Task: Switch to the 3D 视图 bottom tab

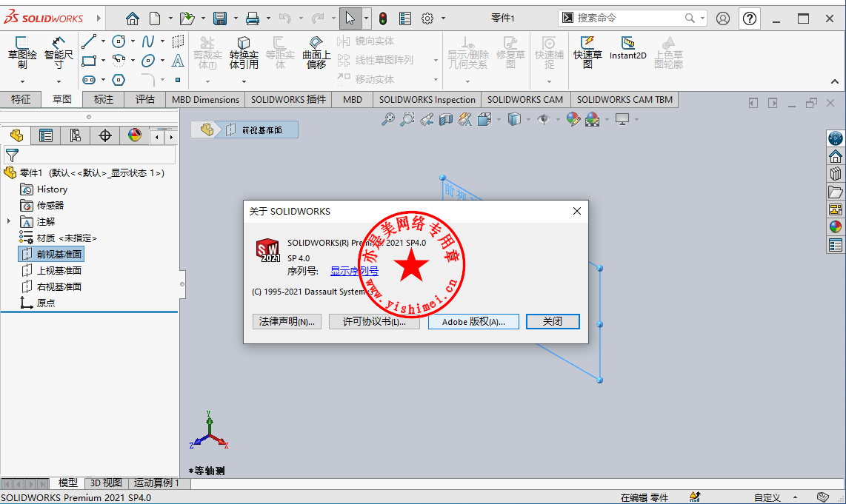Action: pos(106,483)
